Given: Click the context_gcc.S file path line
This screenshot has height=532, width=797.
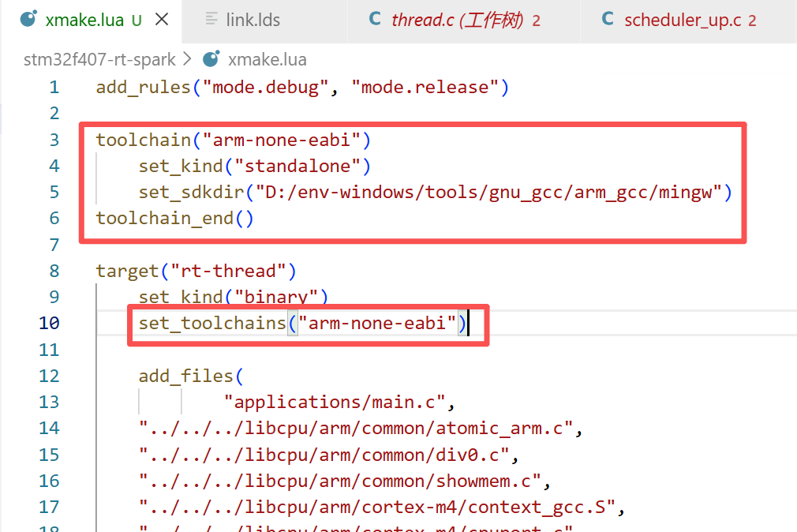Looking at the screenshot, I should click(382, 507).
